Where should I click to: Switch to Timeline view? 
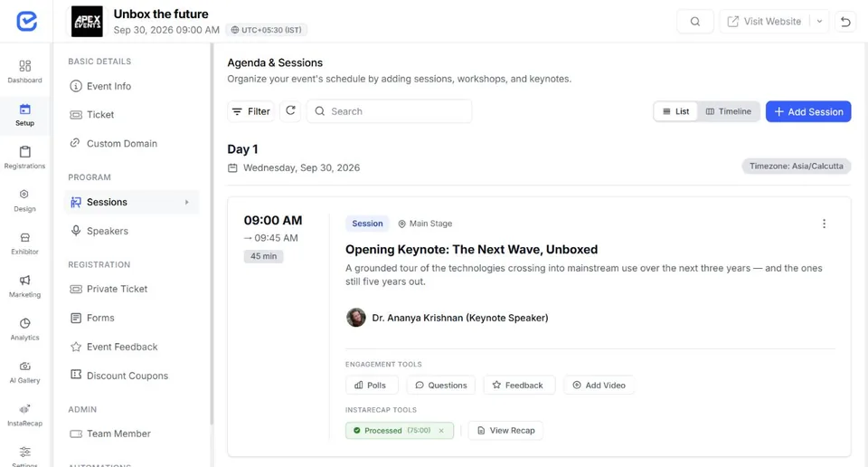[729, 111]
